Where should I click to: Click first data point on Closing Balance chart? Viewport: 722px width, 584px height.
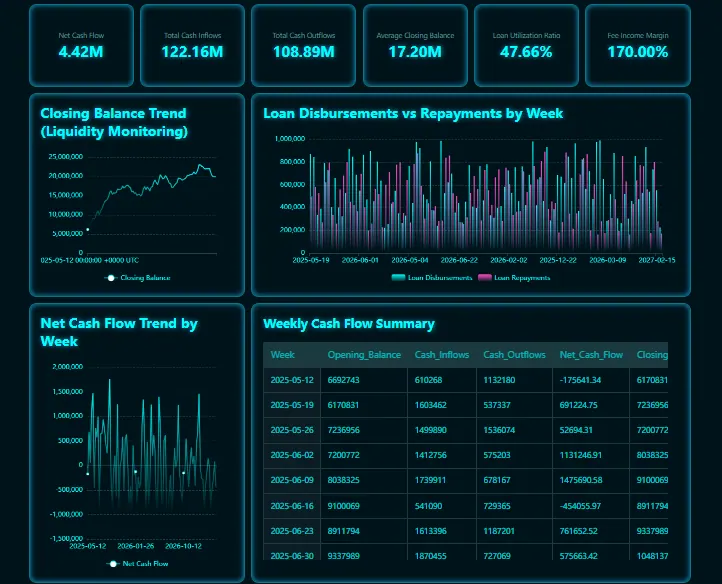point(88,229)
